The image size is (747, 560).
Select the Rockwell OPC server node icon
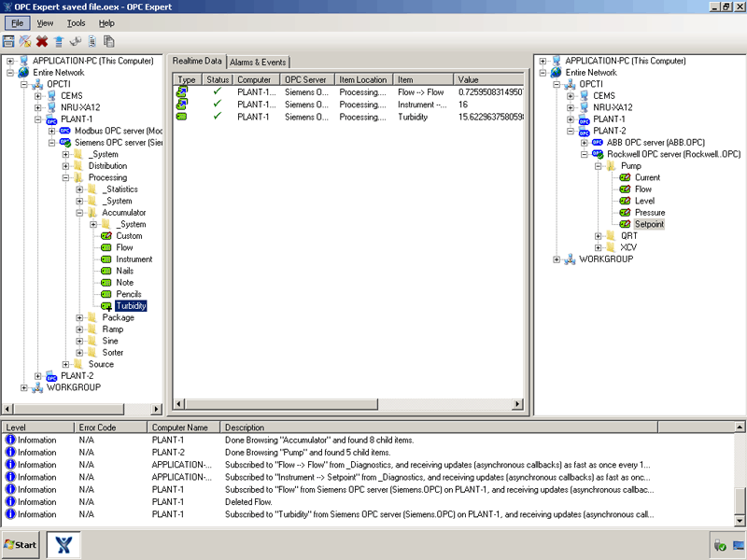coord(599,154)
